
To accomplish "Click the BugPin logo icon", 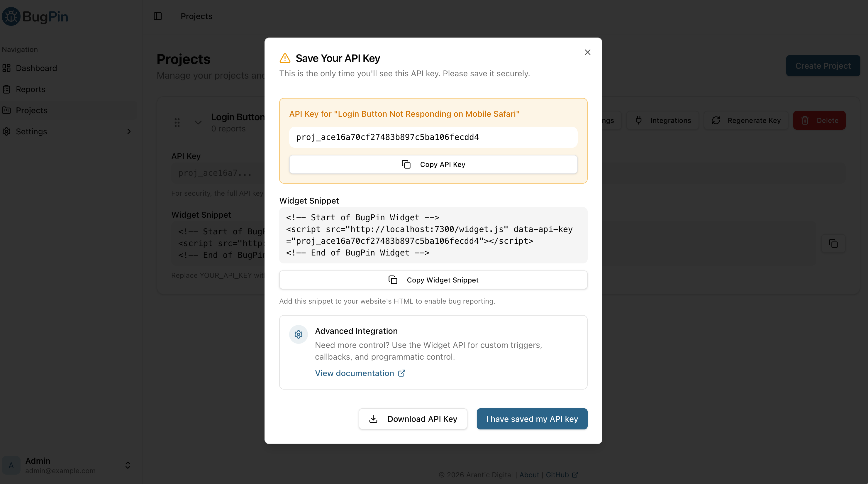I will (11, 16).
